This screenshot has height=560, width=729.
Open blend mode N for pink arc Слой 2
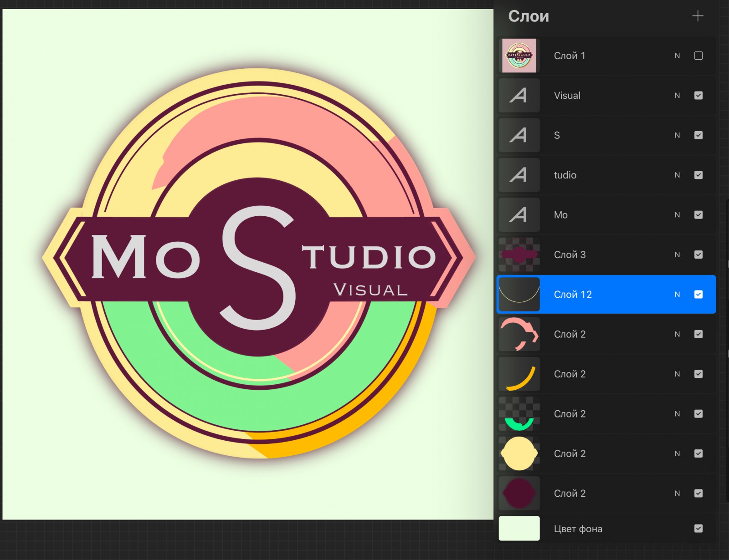click(x=678, y=334)
